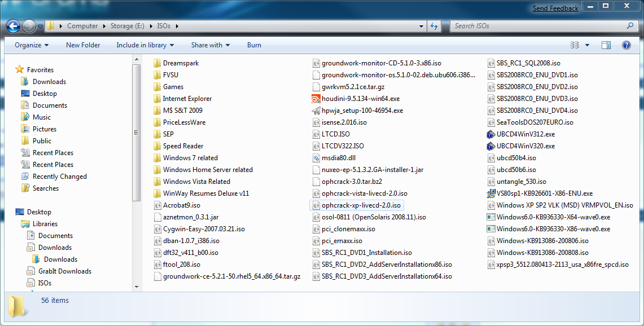
Task: Open the views options dropdown arrow
Action: tap(587, 45)
